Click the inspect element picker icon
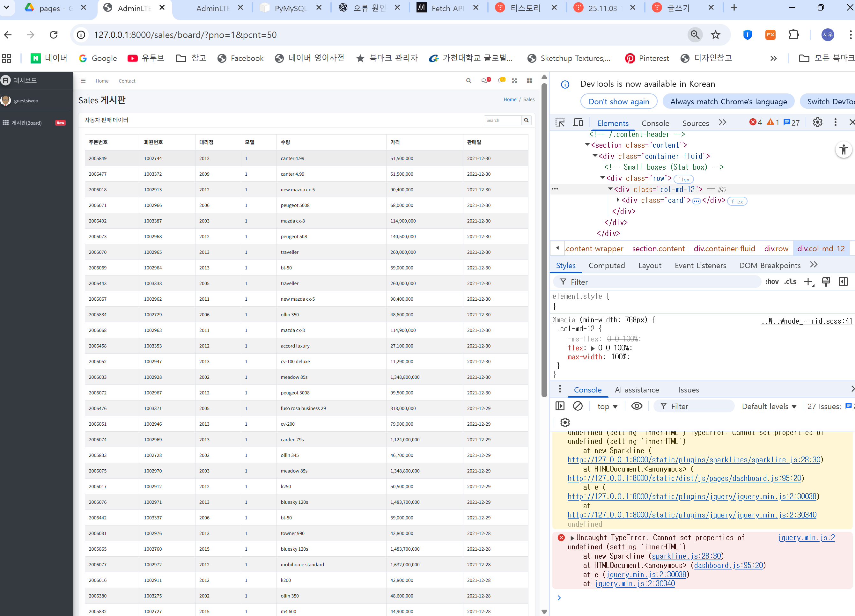The width and height of the screenshot is (855, 616). tap(560, 122)
